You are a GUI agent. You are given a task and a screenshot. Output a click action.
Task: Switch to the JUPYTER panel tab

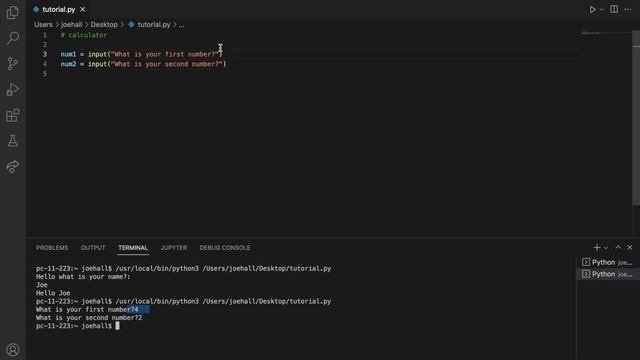point(174,248)
